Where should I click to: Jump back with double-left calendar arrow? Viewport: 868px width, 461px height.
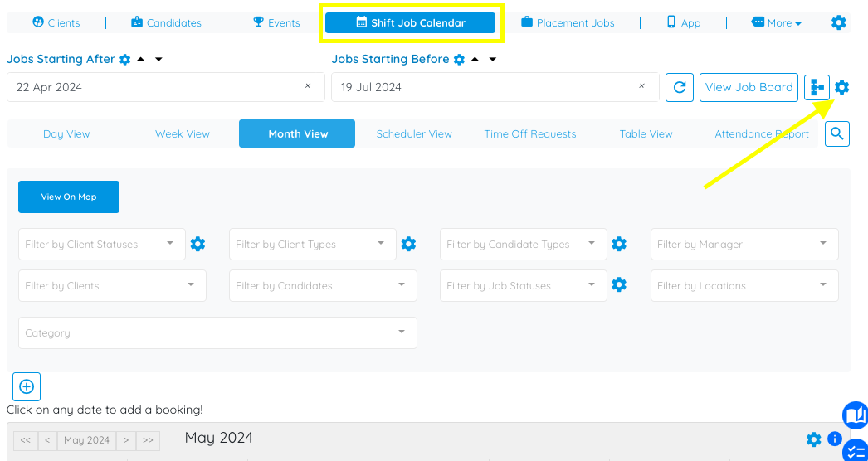pyautogui.click(x=25, y=440)
